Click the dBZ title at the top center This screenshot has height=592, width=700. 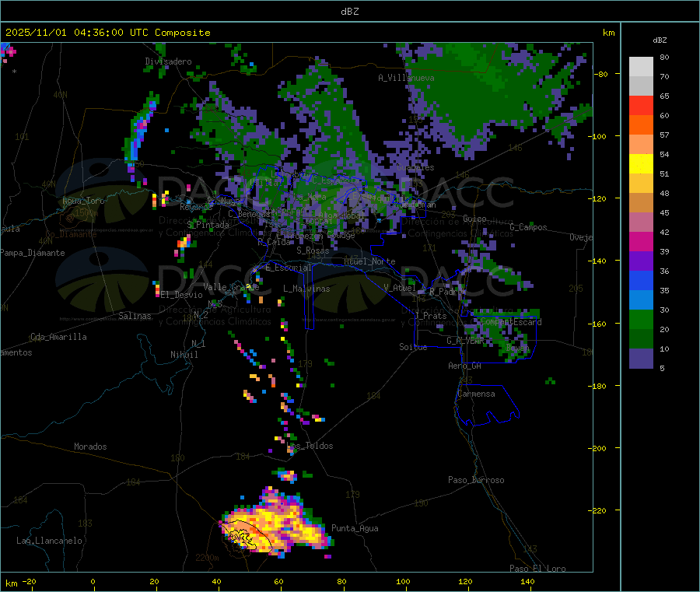[x=349, y=12]
